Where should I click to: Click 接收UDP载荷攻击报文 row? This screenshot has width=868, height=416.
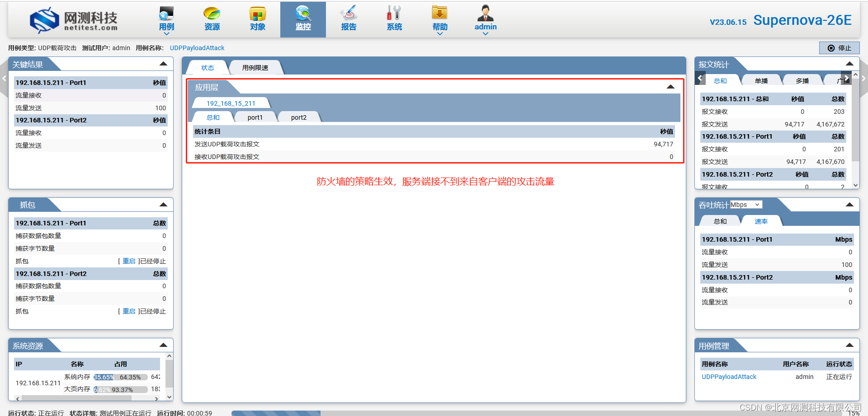(434, 157)
